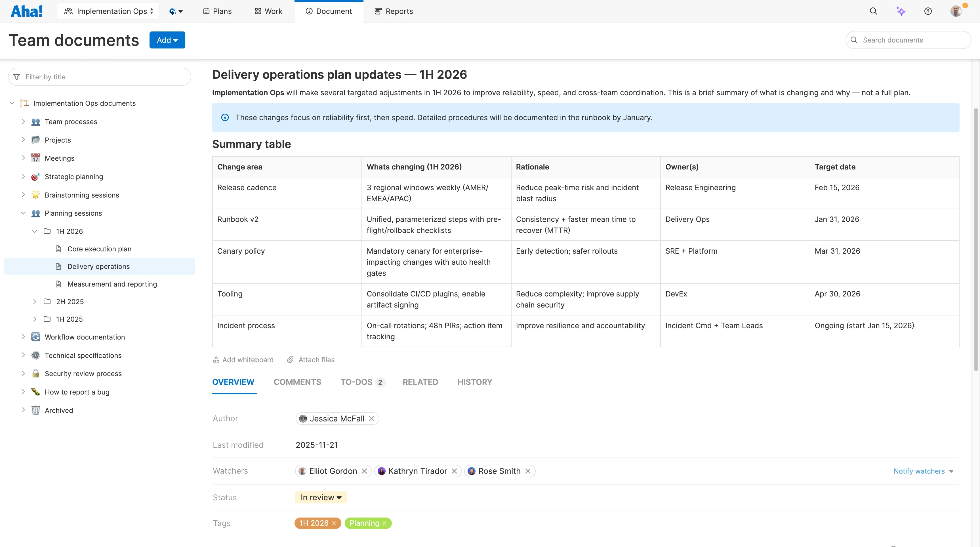Open the Delivery operations document
This screenshot has height=547, width=980.
pos(98,266)
